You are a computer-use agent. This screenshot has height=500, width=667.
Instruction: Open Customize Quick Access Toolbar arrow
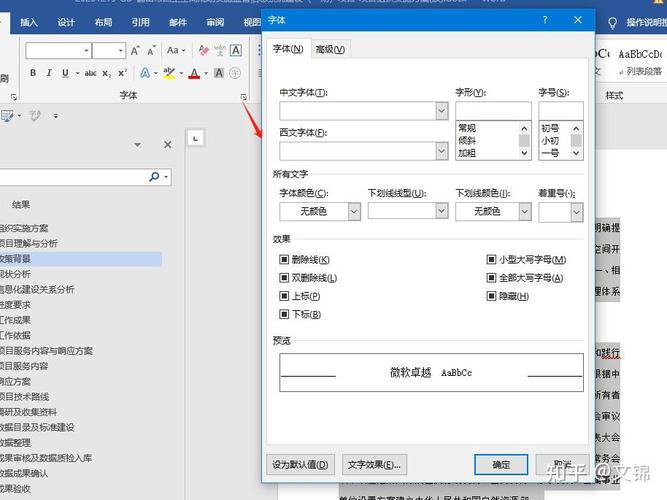(x=56, y=115)
